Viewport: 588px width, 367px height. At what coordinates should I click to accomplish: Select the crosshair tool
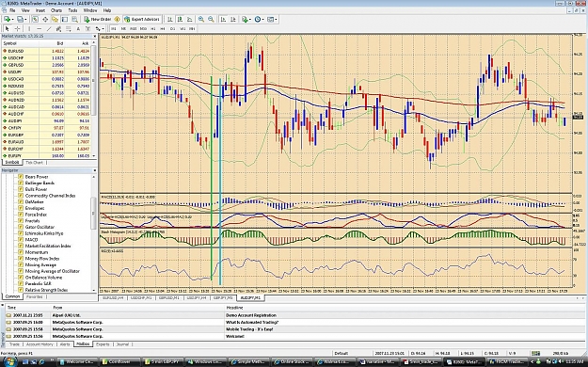(17, 28)
